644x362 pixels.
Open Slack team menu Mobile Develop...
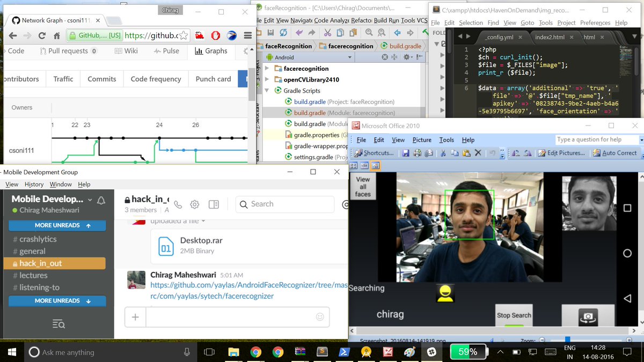[52, 199]
